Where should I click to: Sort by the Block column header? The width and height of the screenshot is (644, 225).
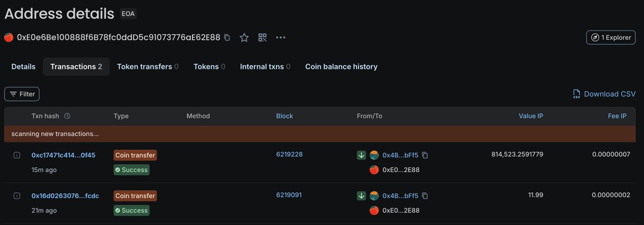pyautogui.click(x=284, y=116)
